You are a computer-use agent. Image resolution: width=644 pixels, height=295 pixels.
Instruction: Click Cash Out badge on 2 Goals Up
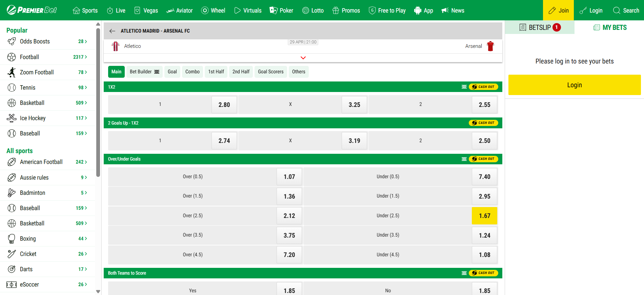click(x=483, y=123)
